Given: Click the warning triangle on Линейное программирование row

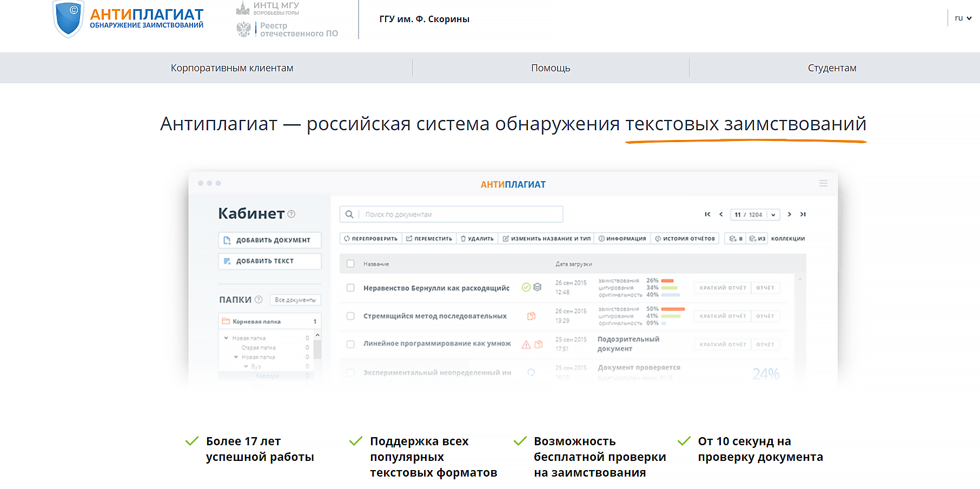Looking at the screenshot, I should [x=526, y=344].
